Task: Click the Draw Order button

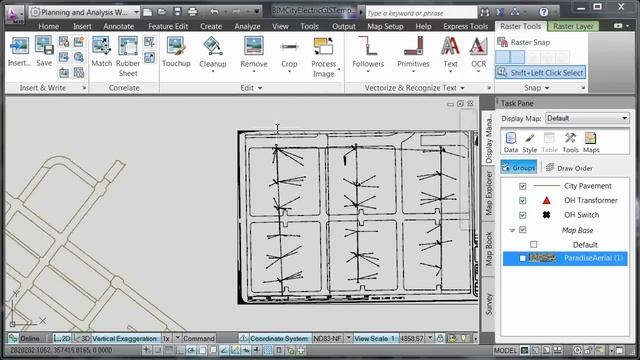Action: (x=569, y=168)
